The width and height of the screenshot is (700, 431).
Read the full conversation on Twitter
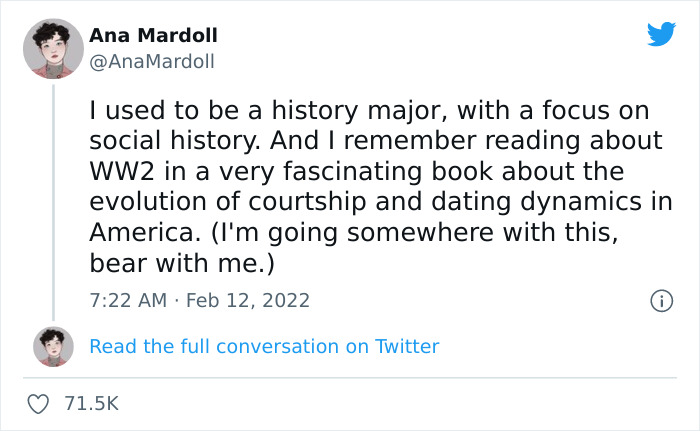point(264,347)
